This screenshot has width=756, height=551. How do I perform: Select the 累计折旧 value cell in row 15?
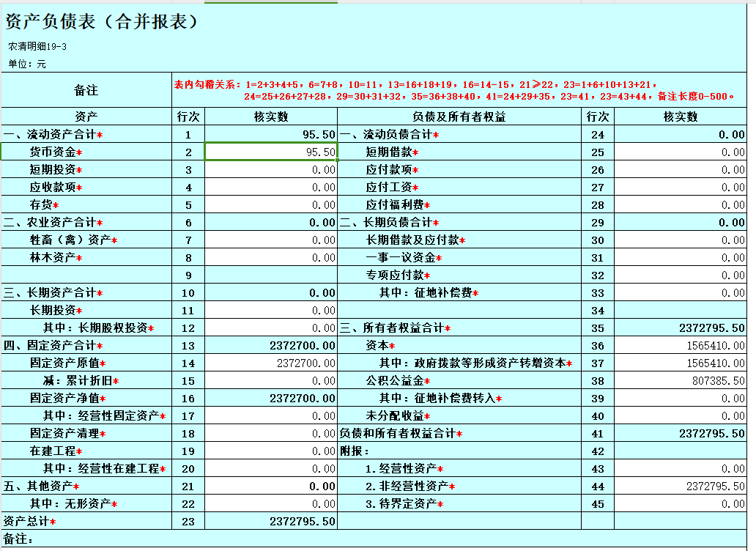[x=271, y=380]
